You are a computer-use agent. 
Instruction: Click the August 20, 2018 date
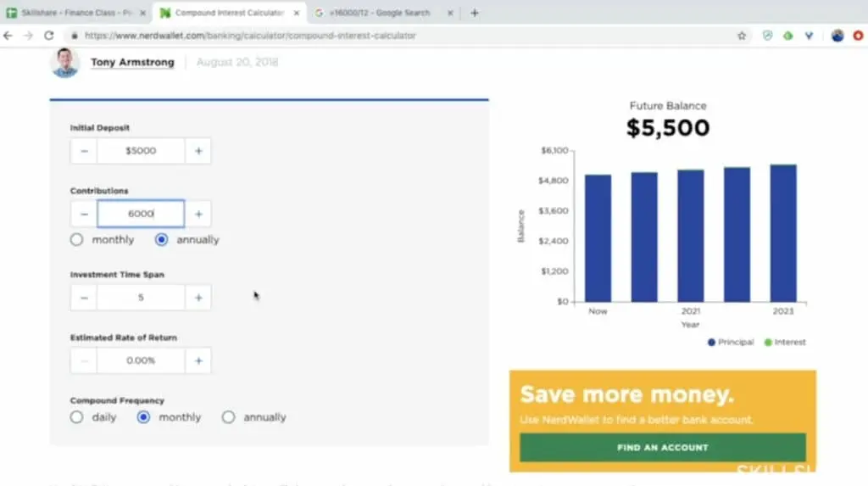tap(237, 62)
